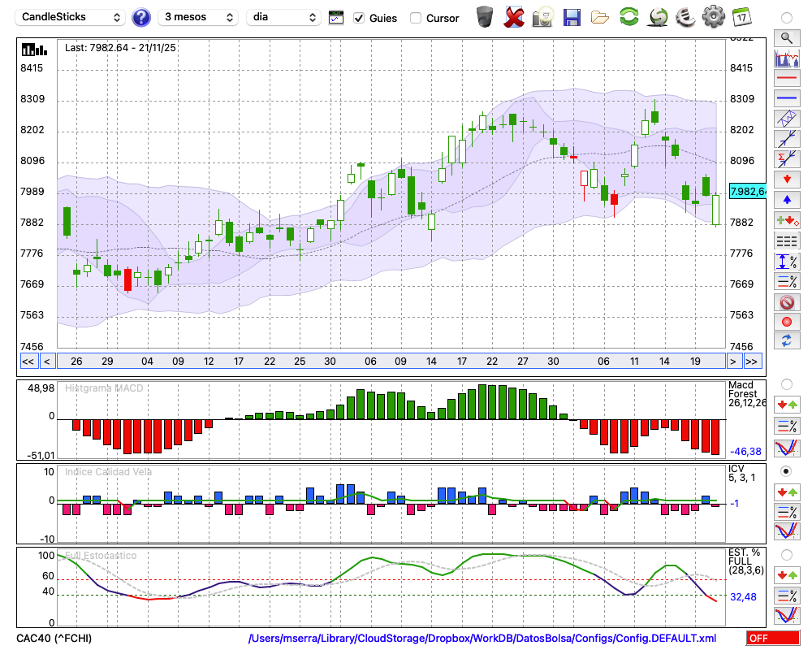The height and width of the screenshot is (650, 812).
Task: Click the cyan 7.982,64 price label
Action: point(748,192)
